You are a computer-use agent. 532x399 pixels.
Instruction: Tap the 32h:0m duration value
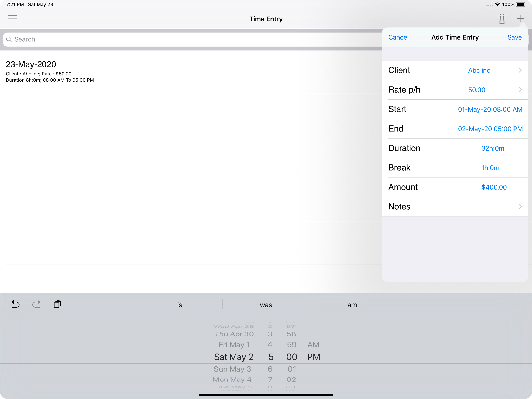pyautogui.click(x=492, y=148)
